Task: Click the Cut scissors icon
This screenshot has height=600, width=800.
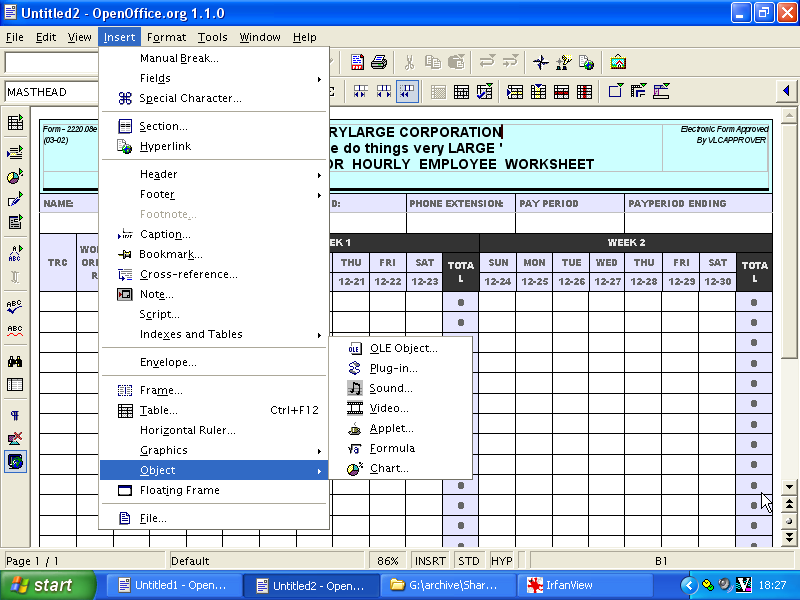Action: pyautogui.click(x=410, y=62)
